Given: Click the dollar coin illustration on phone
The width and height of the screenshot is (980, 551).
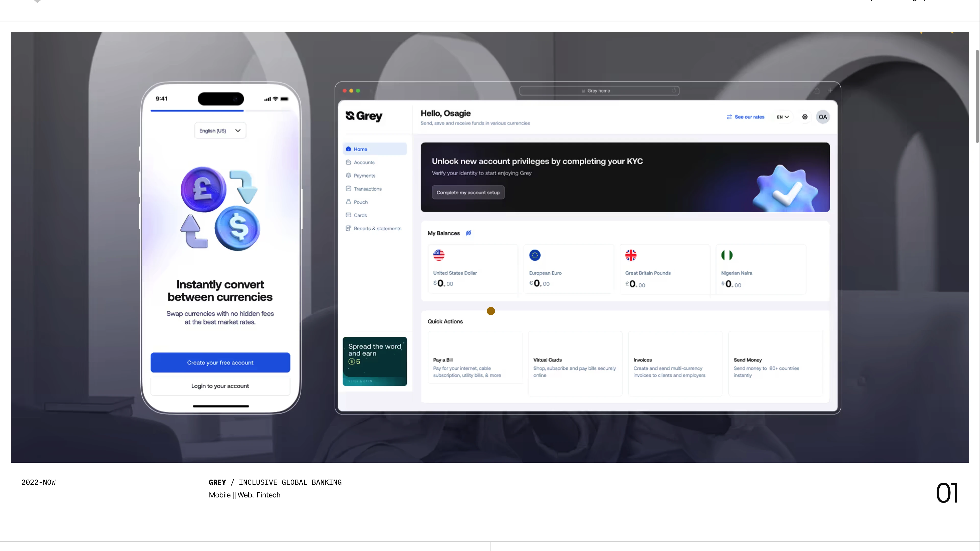Looking at the screenshot, I should tap(237, 228).
